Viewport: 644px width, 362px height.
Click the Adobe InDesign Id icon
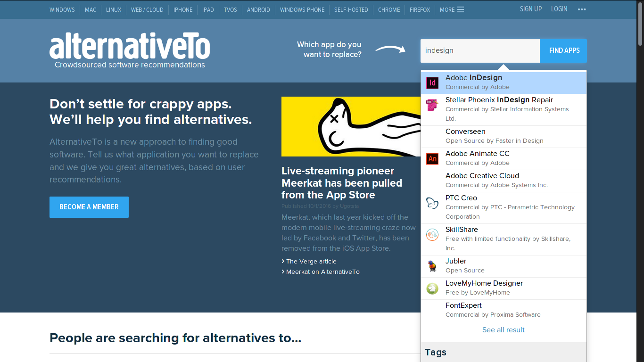432,83
